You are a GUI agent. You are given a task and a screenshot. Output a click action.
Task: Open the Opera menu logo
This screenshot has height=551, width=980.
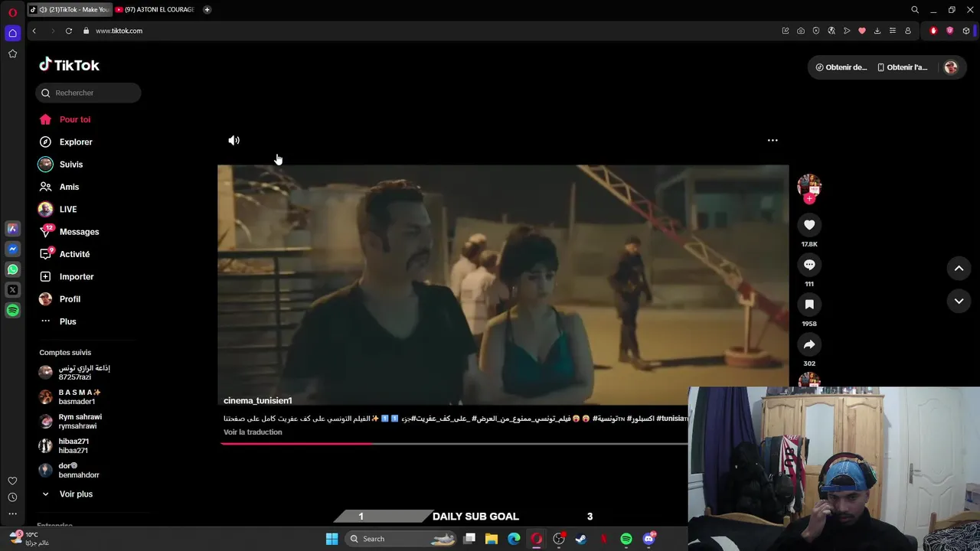(x=12, y=12)
